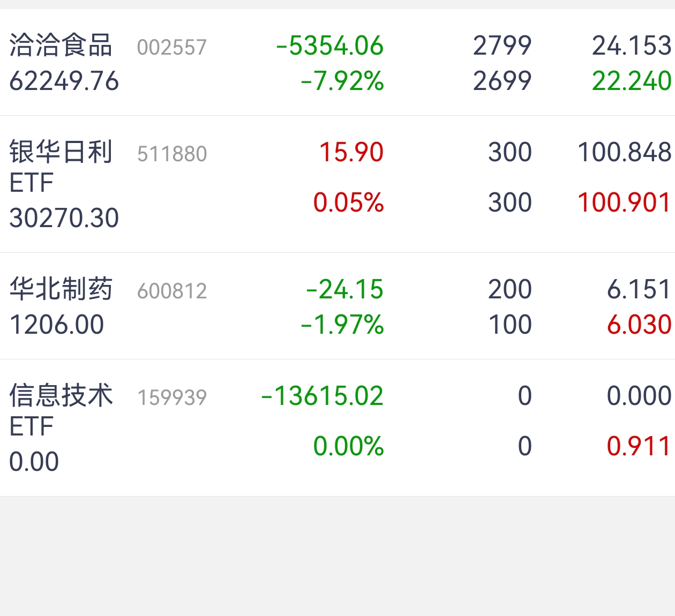
Task: Click market value 30270.30
Action: tap(64, 218)
